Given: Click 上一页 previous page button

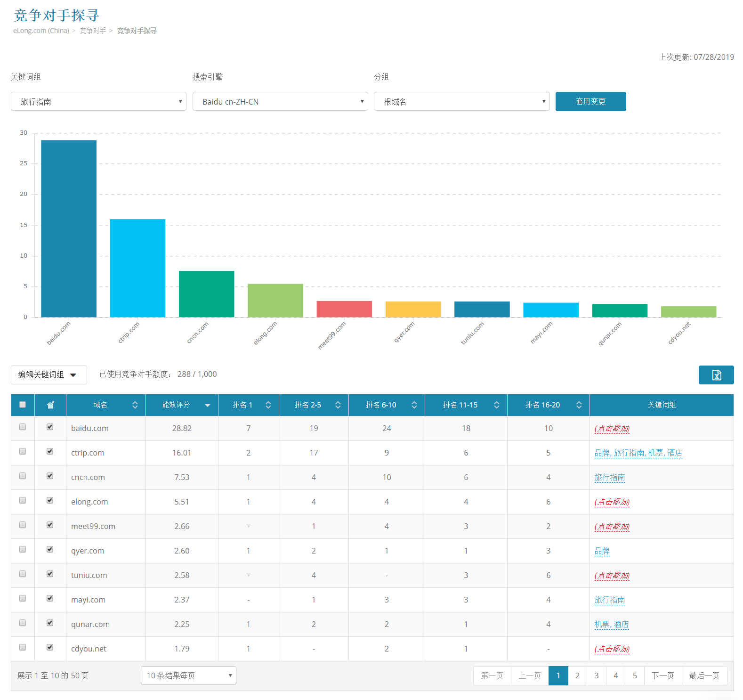Looking at the screenshot, I should click(530, 676).
